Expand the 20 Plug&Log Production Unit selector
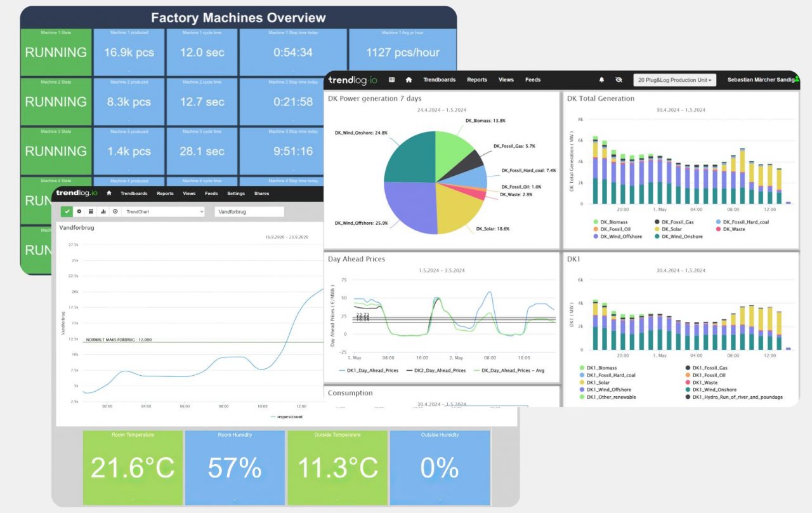 pyautogui.click(x=674, y=80)
